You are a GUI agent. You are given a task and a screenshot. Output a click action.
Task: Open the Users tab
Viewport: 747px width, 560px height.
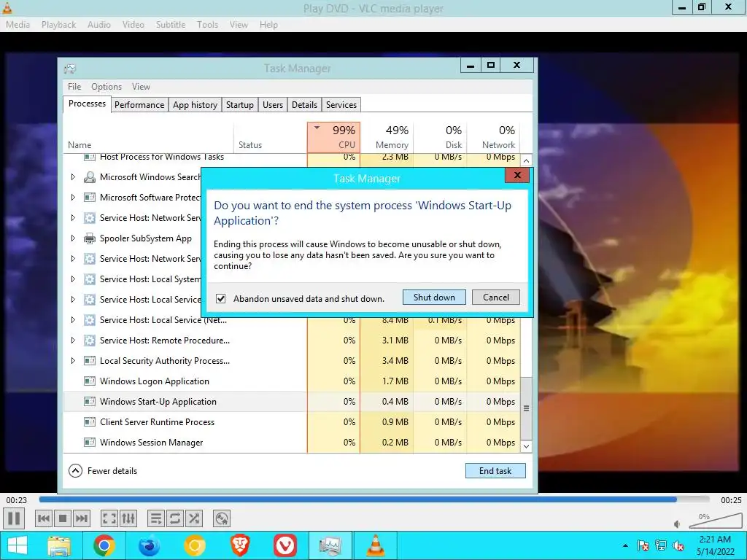point(273,105)
